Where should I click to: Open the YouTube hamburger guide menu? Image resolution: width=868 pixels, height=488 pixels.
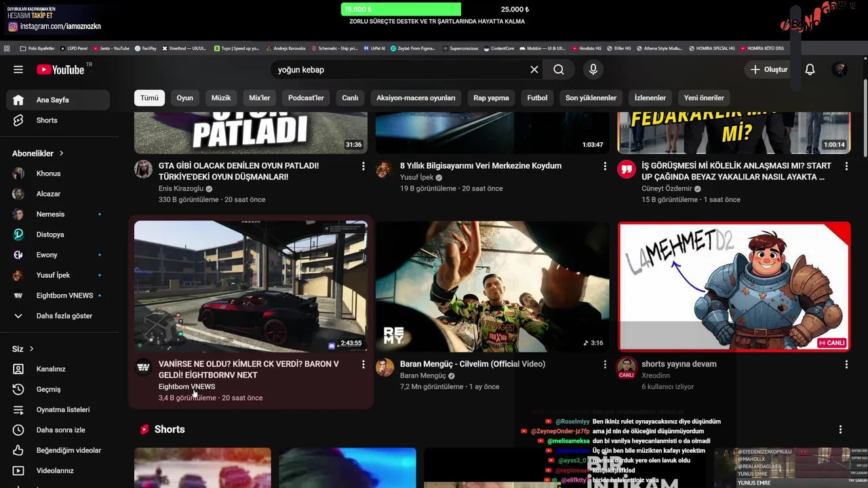(18, 70)
